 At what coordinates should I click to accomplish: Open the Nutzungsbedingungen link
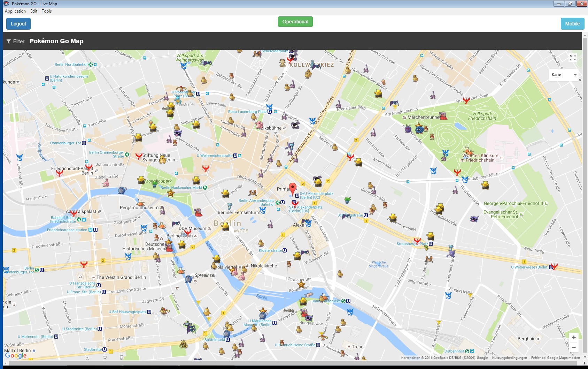(509, 357)
